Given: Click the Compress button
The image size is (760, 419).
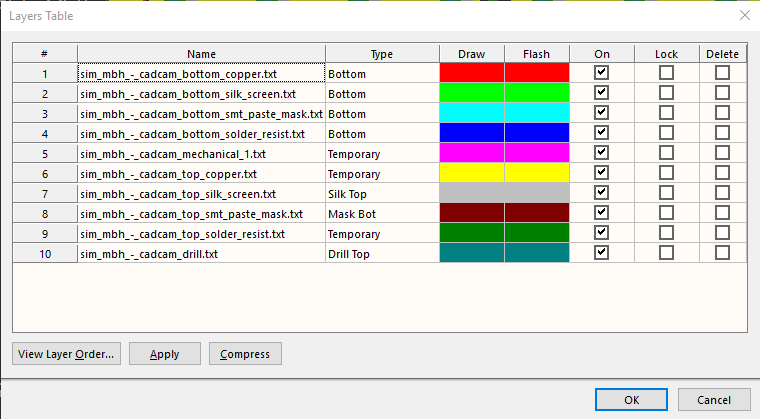Looking at the screenshot, I should click(246, 353).
